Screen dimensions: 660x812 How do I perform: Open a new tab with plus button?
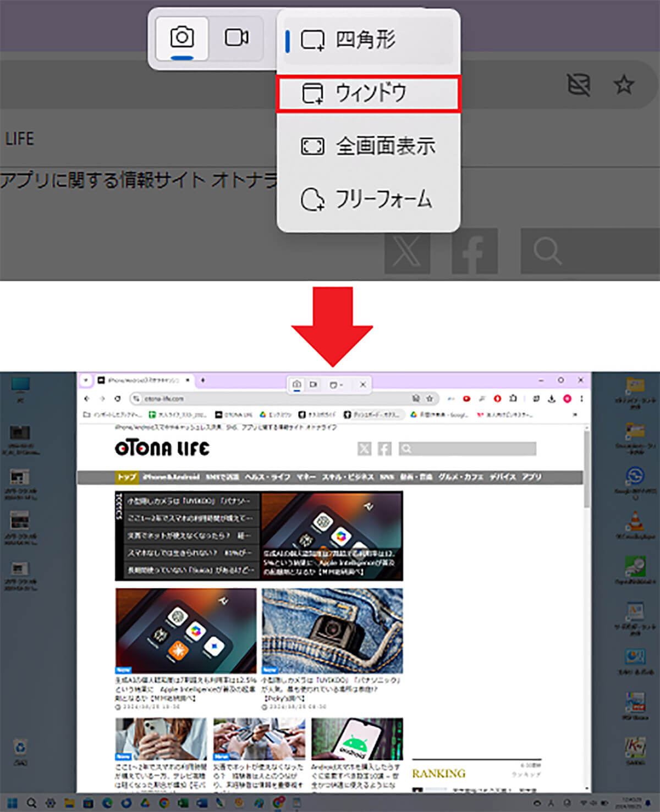point(203,380)
